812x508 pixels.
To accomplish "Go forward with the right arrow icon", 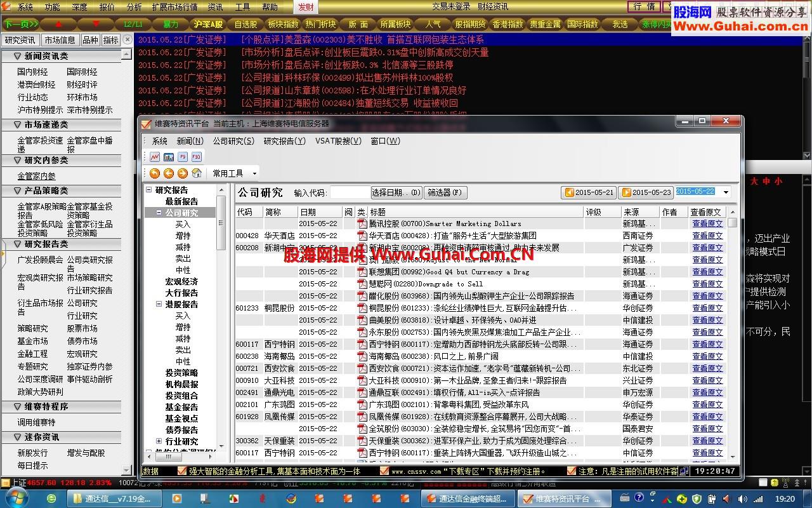I will click(183, 173).
